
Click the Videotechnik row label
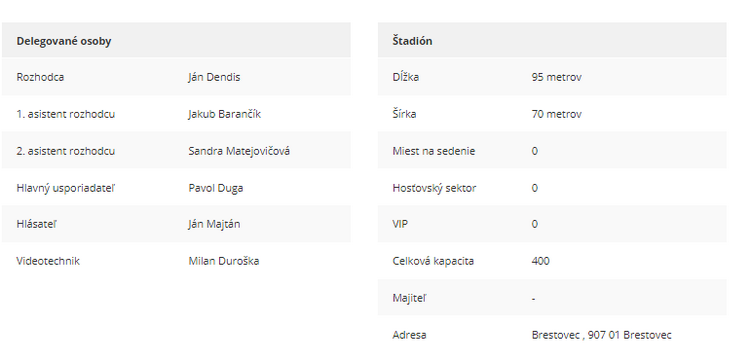(x=48, y=261)
